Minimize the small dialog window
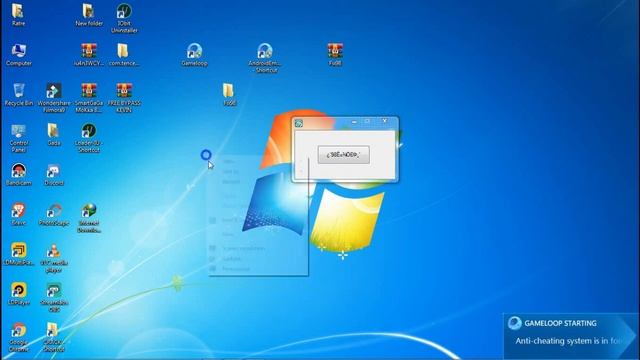Viewport: 640px width, 360px height. 354,122
